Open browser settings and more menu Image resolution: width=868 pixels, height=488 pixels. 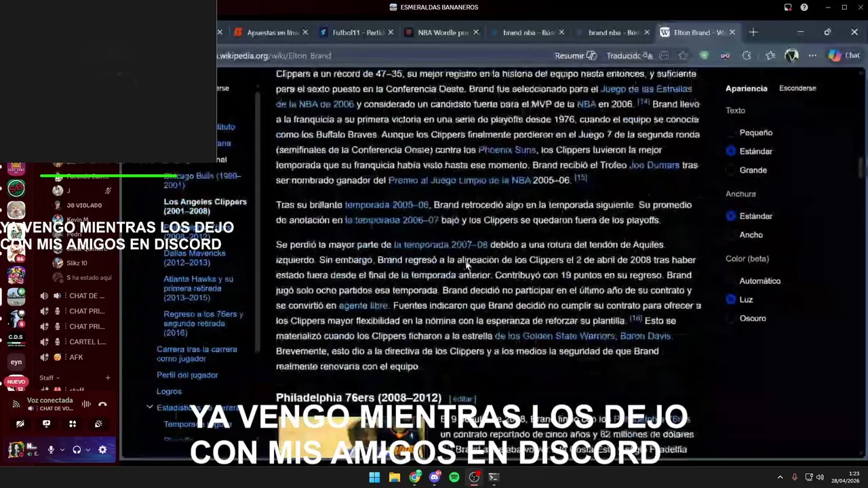(x=812, y=56)
